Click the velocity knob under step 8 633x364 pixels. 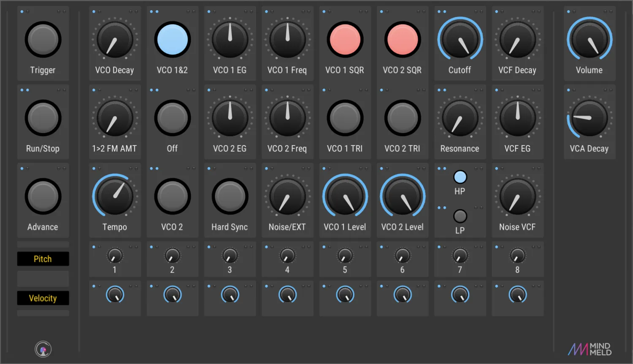tap(518, 294)
